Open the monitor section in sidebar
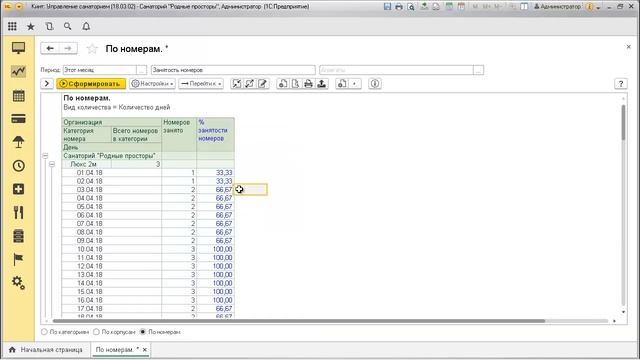The width and height of the screenshot is (640, 360). click(18, 48)
